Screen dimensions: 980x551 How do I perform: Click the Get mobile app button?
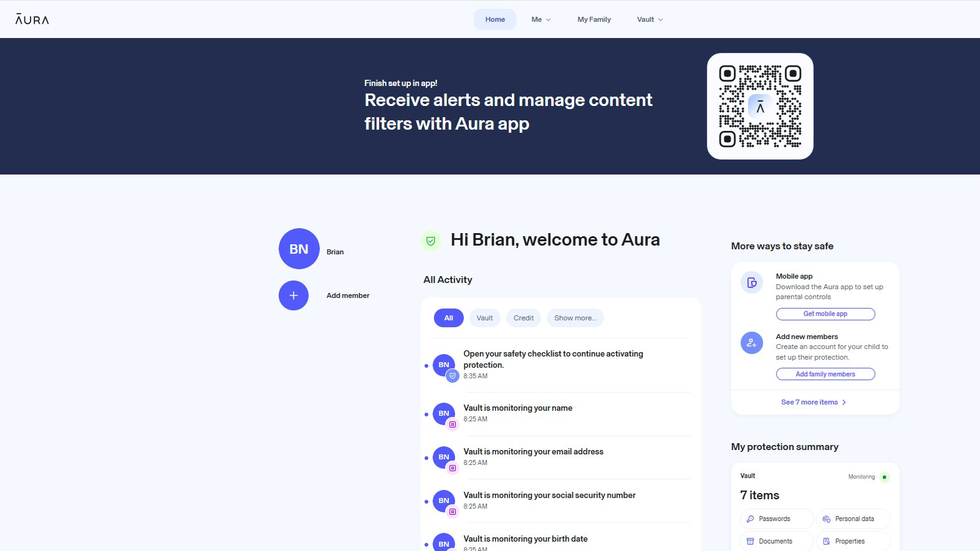click(825, 314)
